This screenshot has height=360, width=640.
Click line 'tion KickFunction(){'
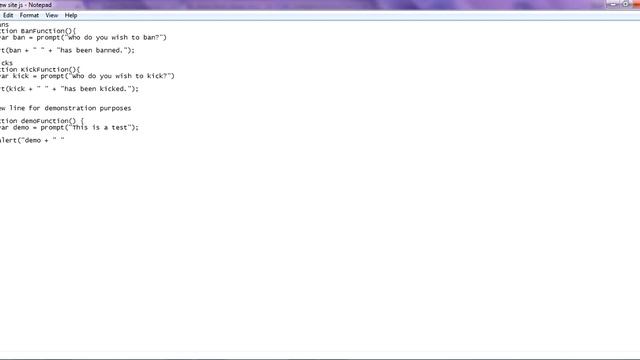40,69
